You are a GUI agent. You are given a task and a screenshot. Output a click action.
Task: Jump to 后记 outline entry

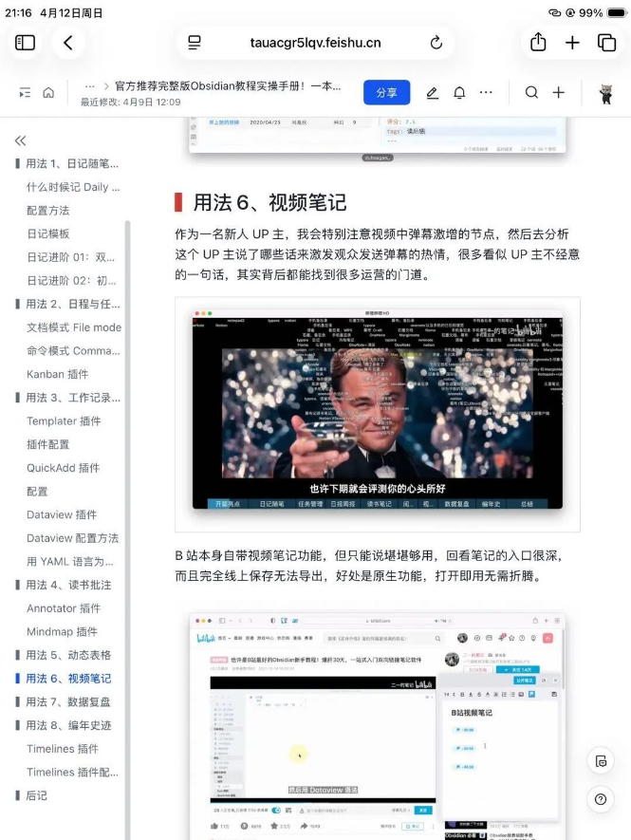tap(36, 795)
